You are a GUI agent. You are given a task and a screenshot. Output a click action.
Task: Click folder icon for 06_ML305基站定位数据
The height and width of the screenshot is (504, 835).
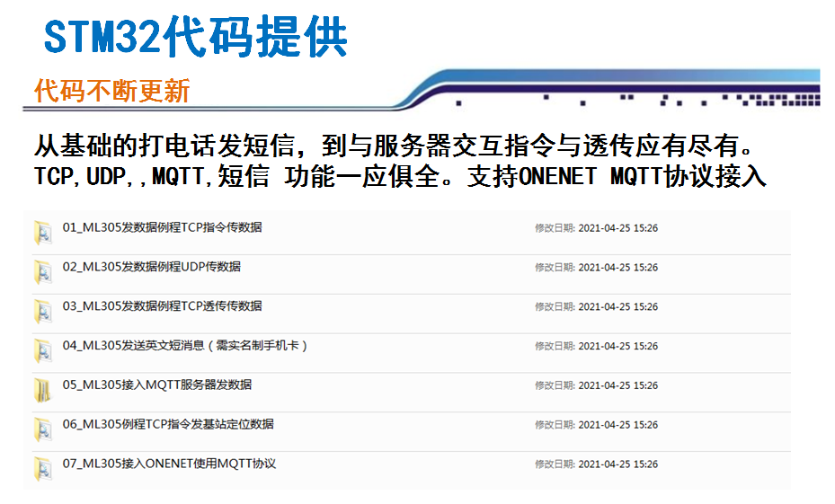pos(42,429)
